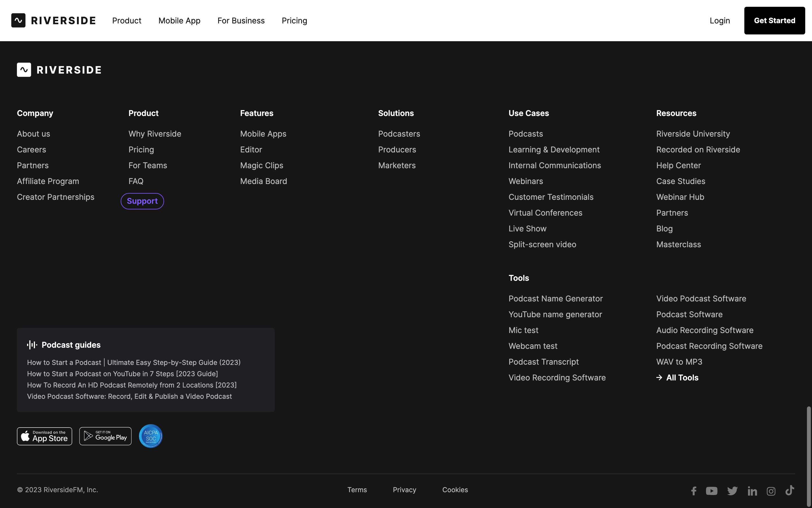
Task: Open About us in the Company column
Action: [x=34, y=134]
